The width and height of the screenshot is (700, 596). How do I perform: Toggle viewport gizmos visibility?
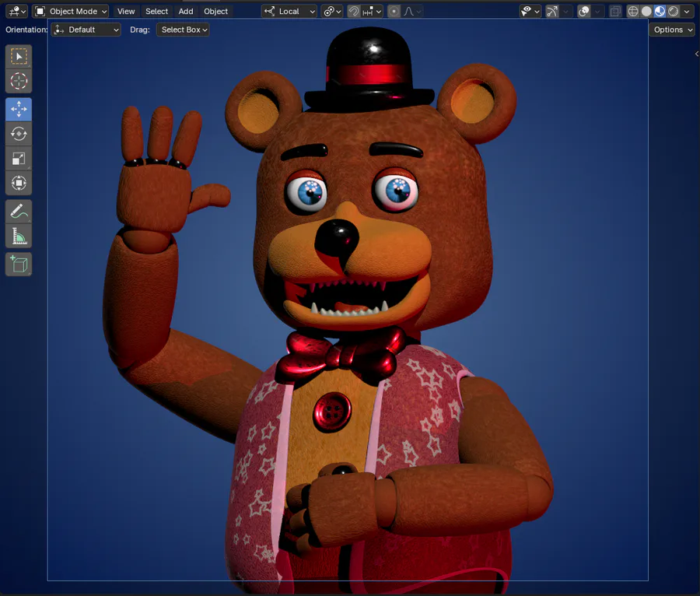[x=552, y=11]
